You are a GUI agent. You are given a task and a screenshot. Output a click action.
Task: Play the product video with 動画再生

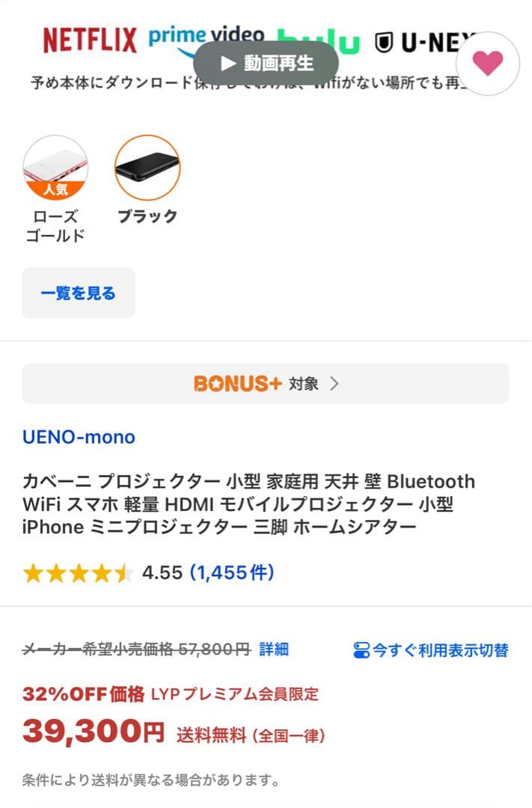(267, 63)
